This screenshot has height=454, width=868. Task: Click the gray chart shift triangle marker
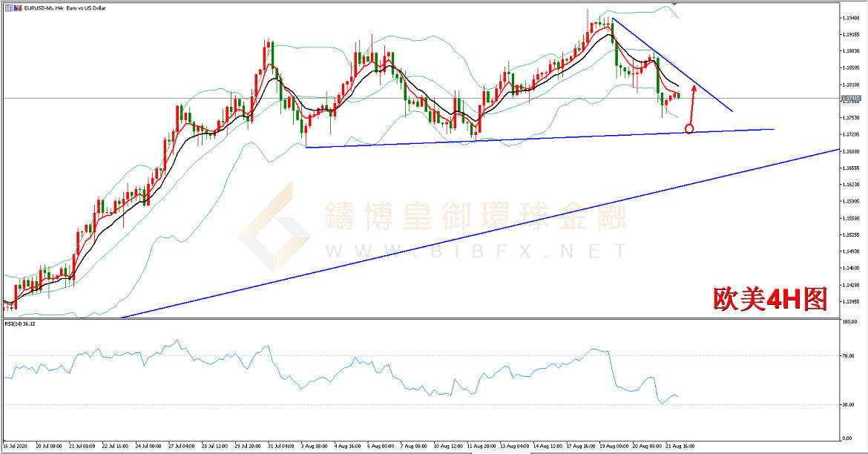point(675,5)
